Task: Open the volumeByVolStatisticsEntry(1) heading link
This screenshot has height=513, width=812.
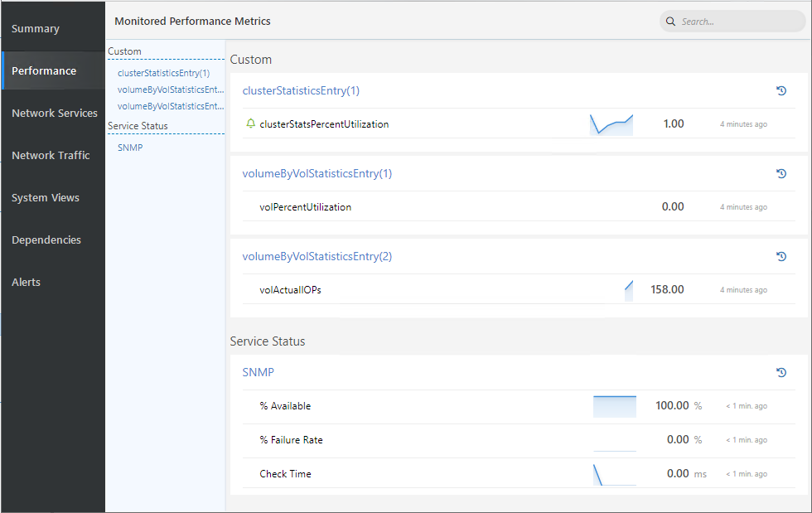Action: 317,173
